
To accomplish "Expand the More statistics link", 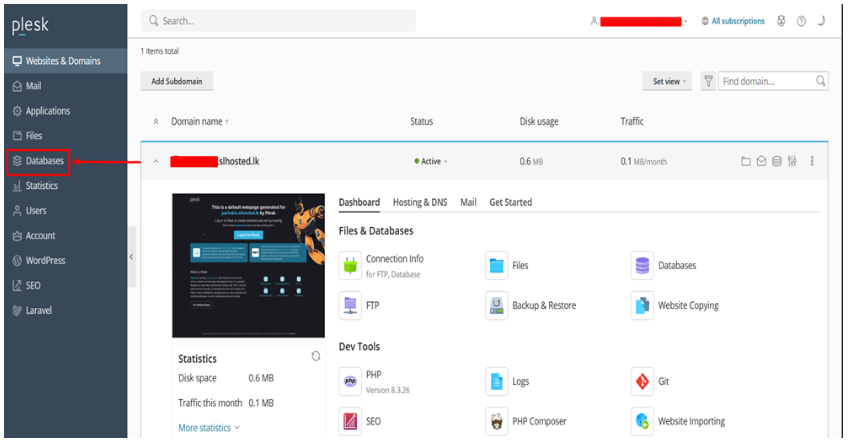I will tap(208, 428).
